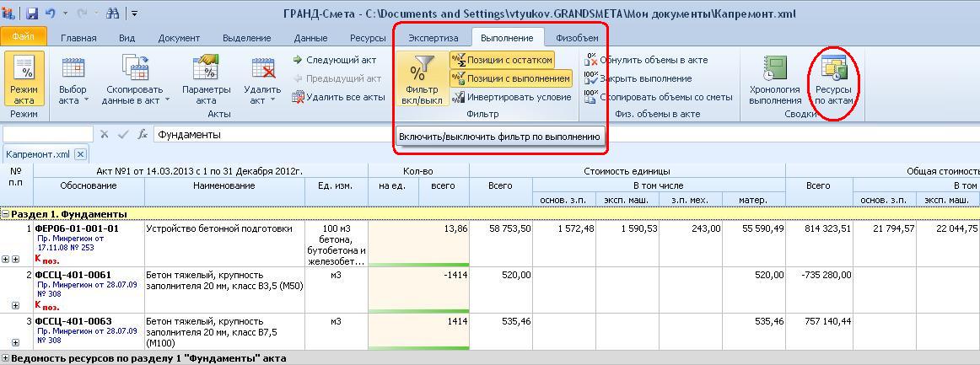Screen dimensions: 980x365
Task: Save the document with the floppy disk icon
Action: (x=33, y=13)
